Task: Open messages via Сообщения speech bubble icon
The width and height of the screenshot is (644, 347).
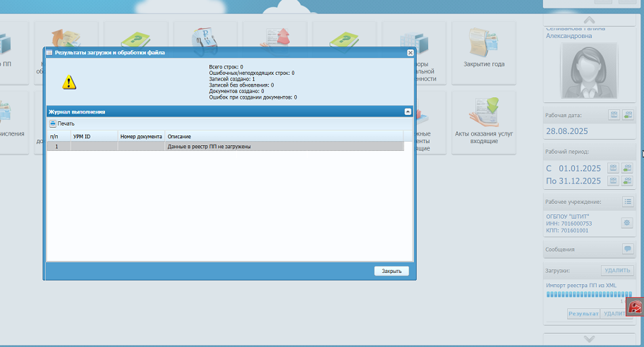Action: pos(628,249)
